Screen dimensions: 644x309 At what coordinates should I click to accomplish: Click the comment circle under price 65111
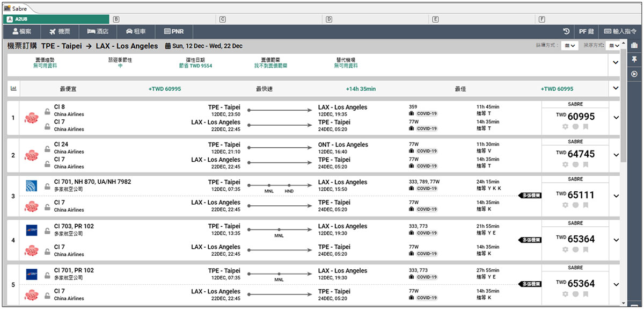coord(575,205)
